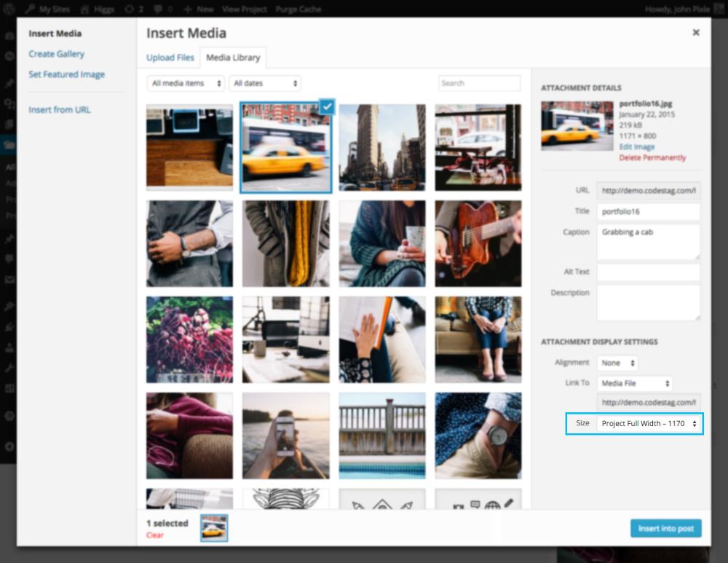The height and width of the screenshot is (563, 728).
Task: Click the yellow taxi thumbnail in grid
Action: pos(286,147)
